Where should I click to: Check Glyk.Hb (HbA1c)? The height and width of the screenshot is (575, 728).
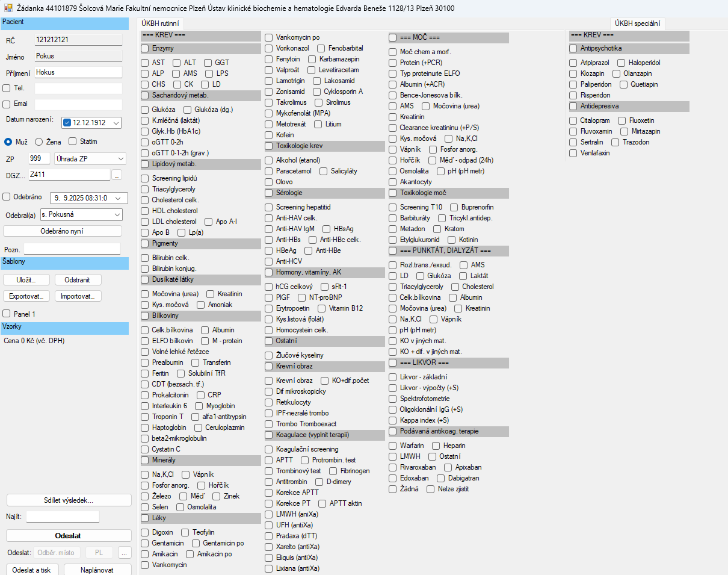coord(145,131)
